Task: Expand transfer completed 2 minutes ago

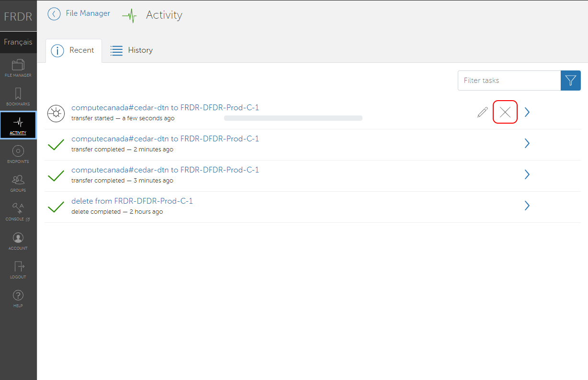Action: 527,143
